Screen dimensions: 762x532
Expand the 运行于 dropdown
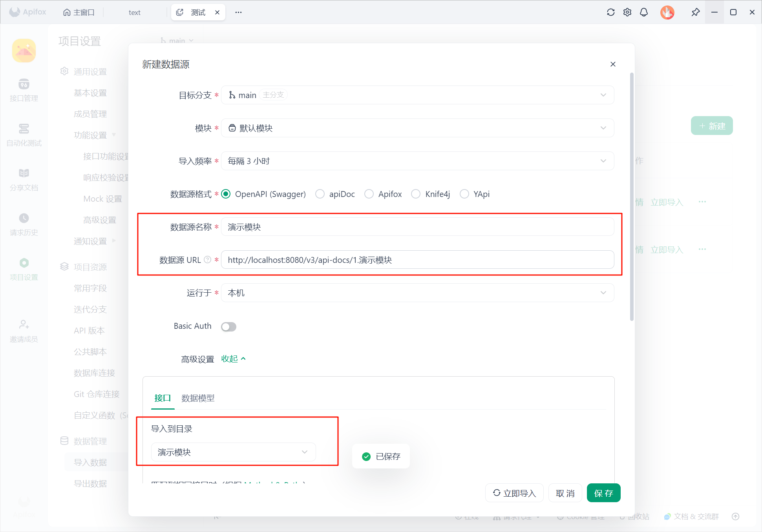tap(417, 293)
